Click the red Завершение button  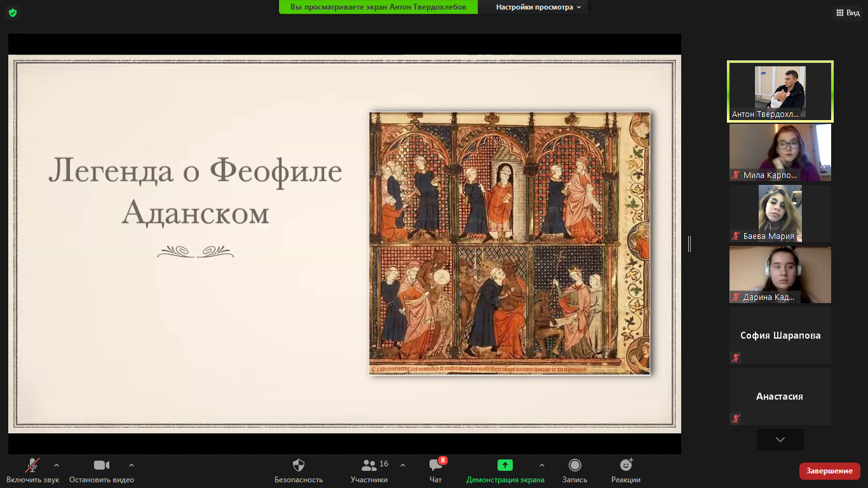click(x=829, y=471)
